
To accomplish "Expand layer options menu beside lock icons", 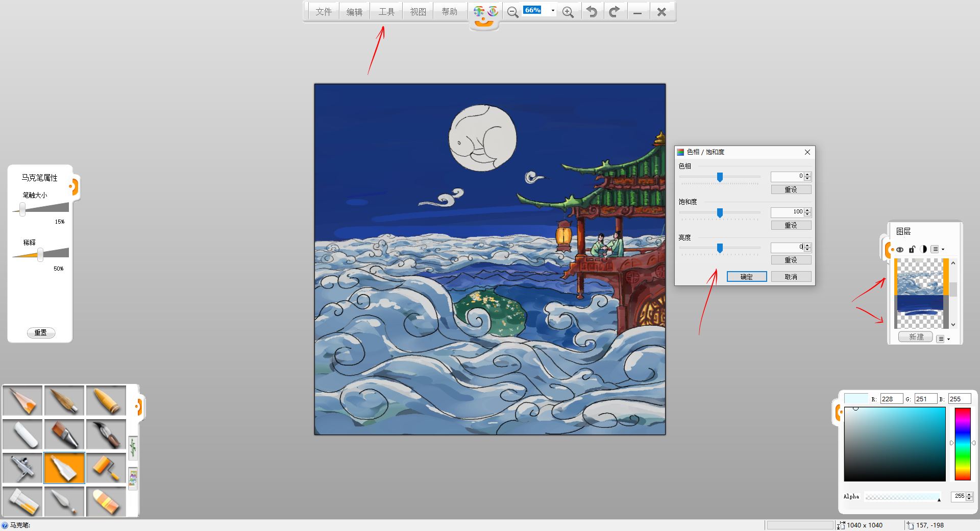I will 938,250.
